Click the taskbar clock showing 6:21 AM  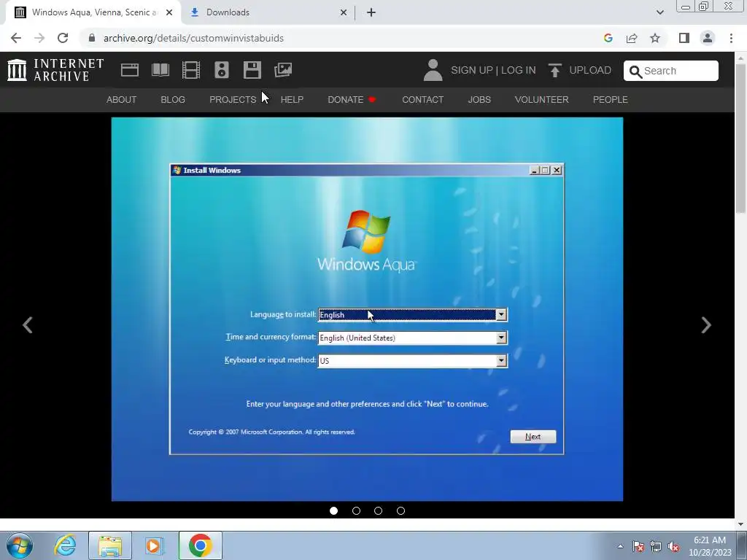click(x=710, y=546)
